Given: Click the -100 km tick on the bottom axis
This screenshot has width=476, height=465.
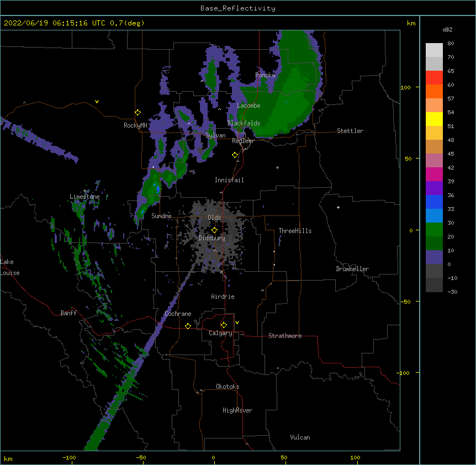Looking at the screenshot, I should click(69, 457).
